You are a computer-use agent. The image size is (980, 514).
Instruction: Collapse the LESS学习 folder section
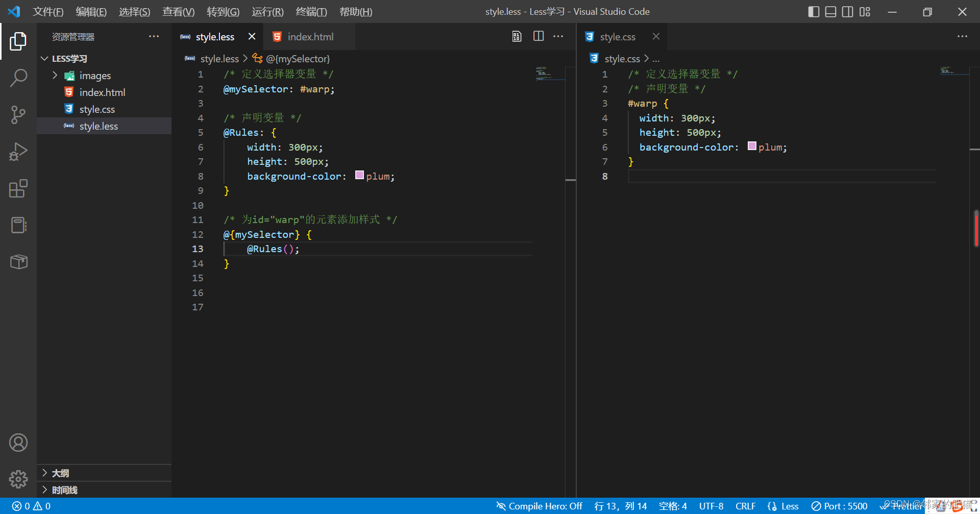(x=104, y=59)
